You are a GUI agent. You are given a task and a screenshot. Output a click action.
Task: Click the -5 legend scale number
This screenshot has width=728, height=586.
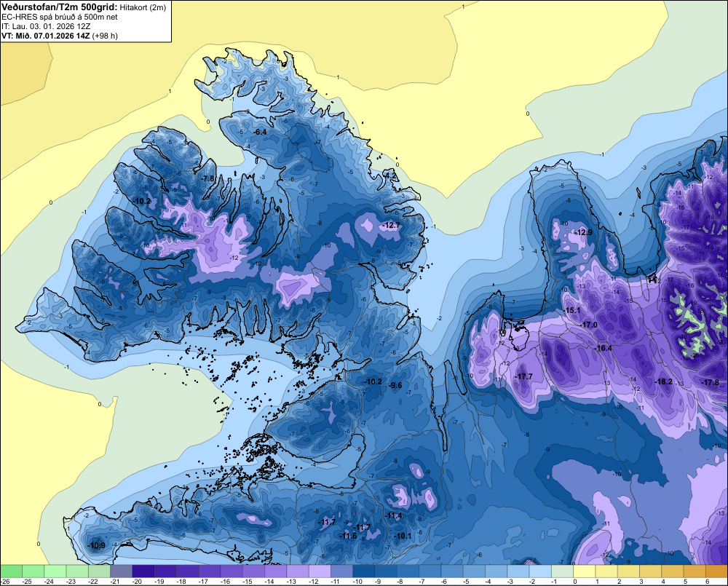click(467, 582)
